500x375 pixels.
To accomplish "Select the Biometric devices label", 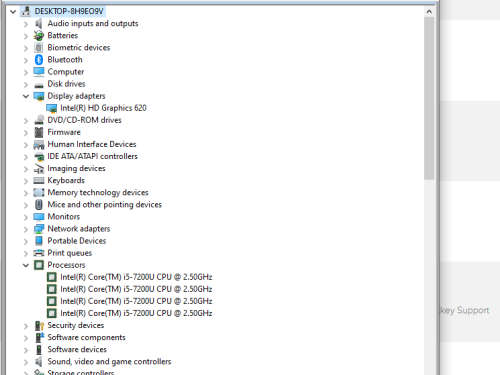I will 79,48.
